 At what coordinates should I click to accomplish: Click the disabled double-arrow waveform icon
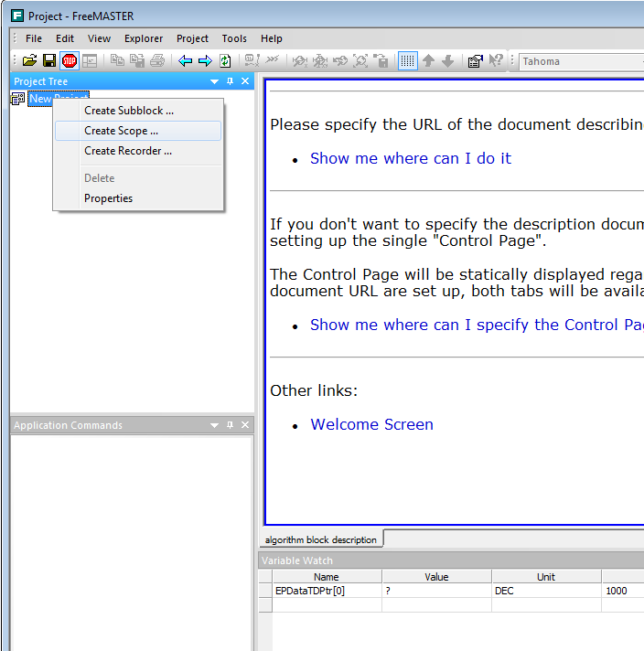coord(272,60)
